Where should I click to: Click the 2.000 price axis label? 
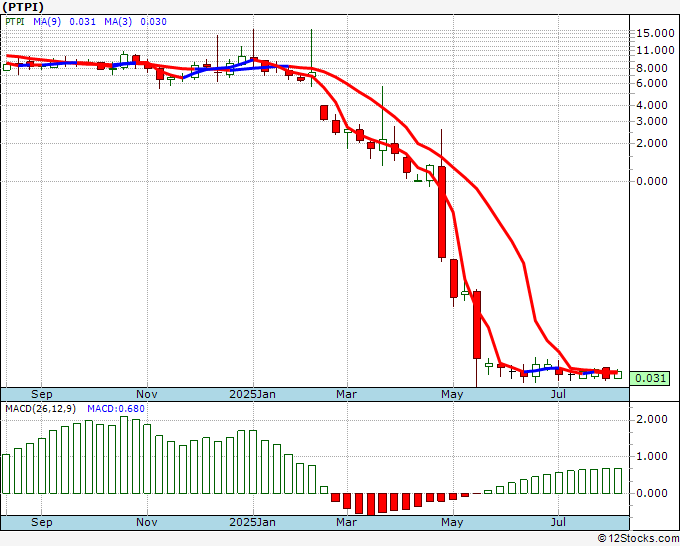(x=651, y=143)
